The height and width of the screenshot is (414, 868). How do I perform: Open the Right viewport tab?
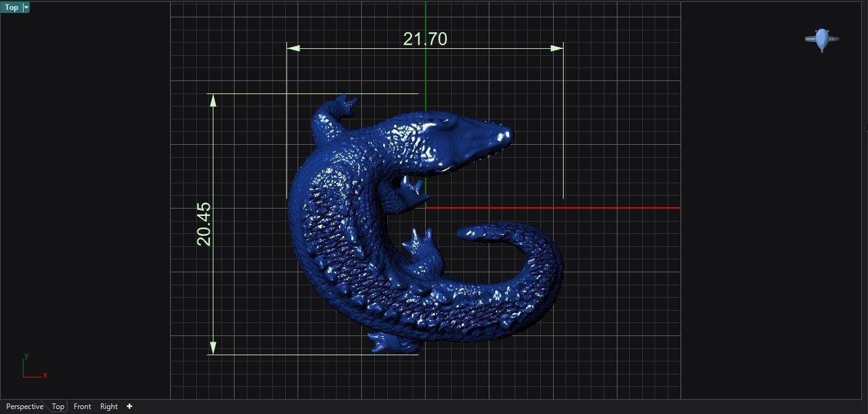pyautogui.click(x=109, y=407)
